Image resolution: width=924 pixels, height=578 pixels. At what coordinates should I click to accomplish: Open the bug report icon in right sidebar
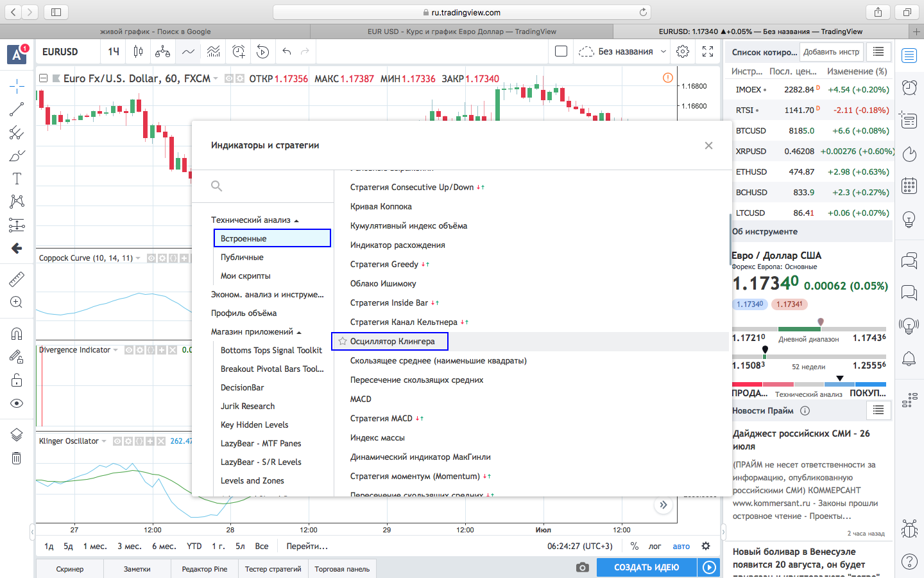click(909, 529)
